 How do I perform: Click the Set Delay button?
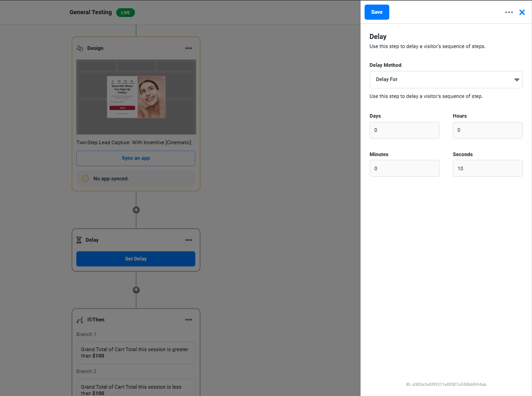(136, 259)
